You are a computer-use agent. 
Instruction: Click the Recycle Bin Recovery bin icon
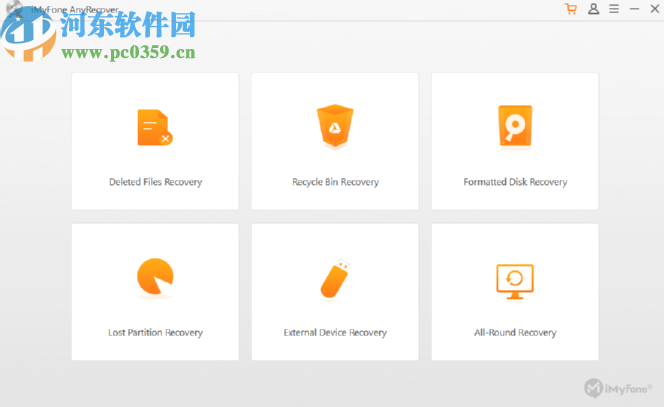click(x=335, y=126)
